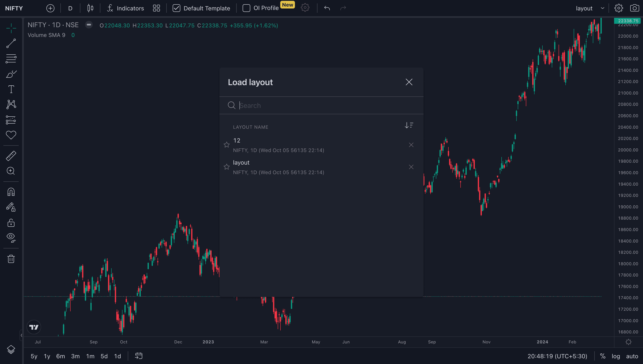Image resolution: width=643 pixels, height=364 pixels.
Task: Click the magnet mode icon
Action: tap(11, 192)
